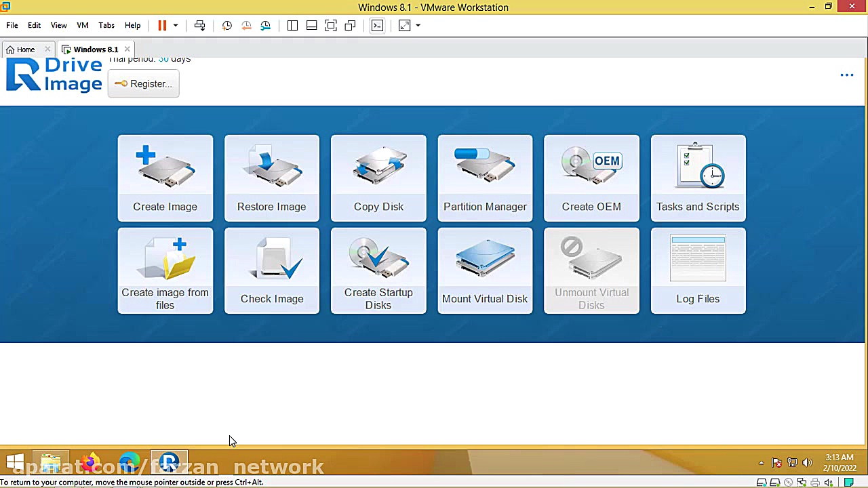Viewport: 868px width, 488px height.
Task: Launch the Copy Disk tool
Action: (x=378, y=178)
